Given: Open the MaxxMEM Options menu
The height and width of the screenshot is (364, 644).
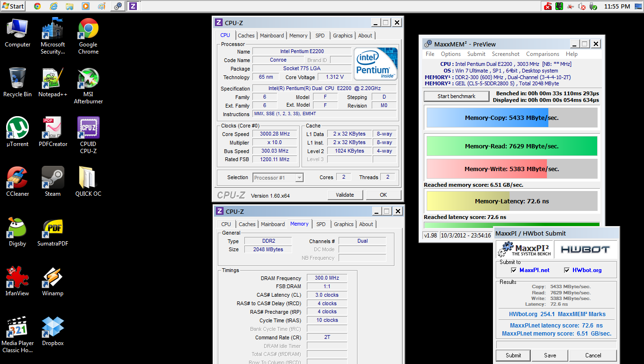Looking at the screenshot, I should [x=451, y=54].
